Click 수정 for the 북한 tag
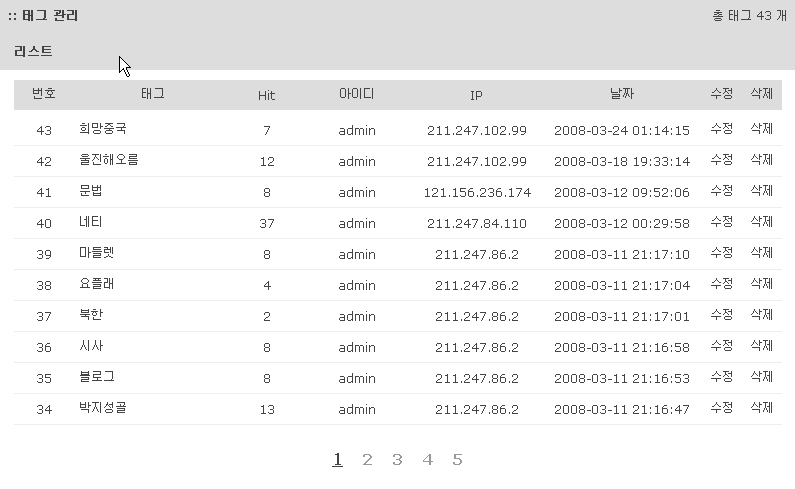Viewport: 795px width, 489px height. tap(721, 315)
